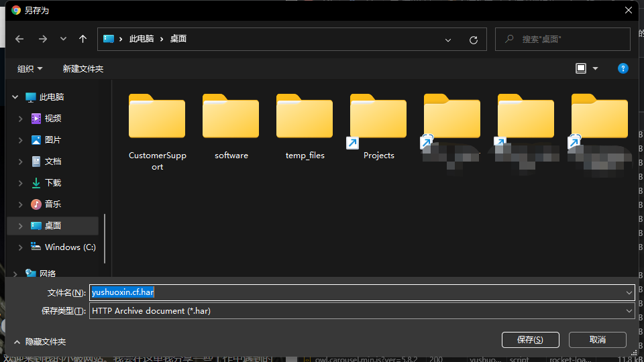Select 下载 in the navigation pane
The height and width of the screenshot is (362, 644).
[52, 183]
